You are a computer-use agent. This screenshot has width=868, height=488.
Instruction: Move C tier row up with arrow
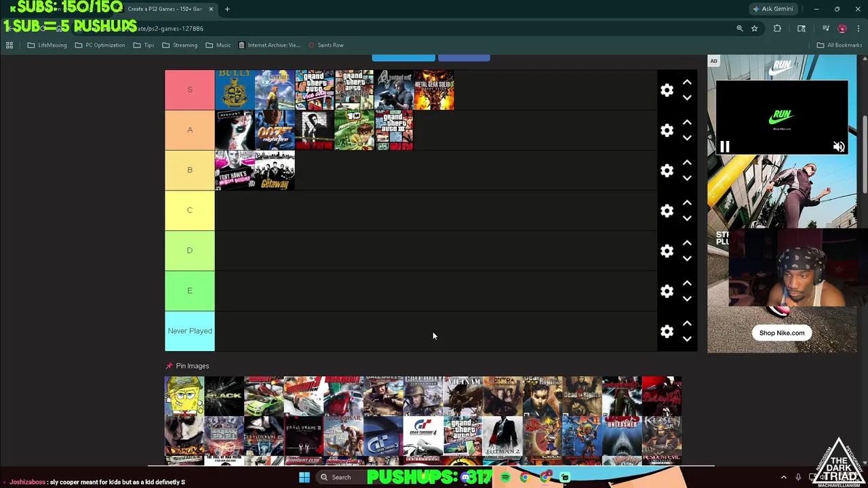[687, 203]
